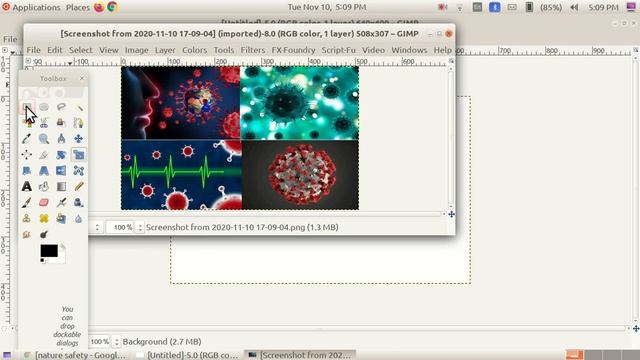Open the Colors menu

tap(194, 50)
